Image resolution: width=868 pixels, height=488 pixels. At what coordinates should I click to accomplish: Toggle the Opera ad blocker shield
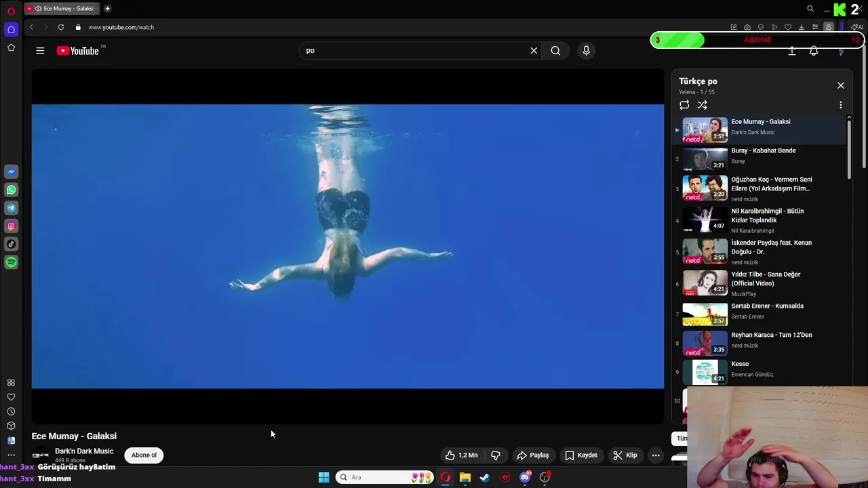[761, 27]
